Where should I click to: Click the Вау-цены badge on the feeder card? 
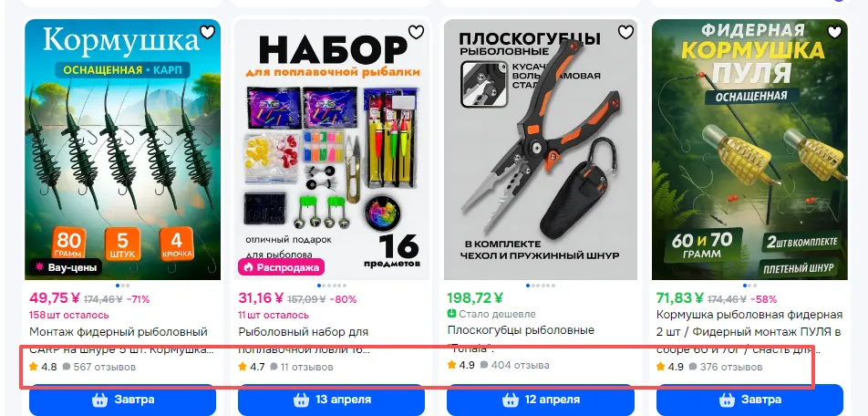[66, 267]
